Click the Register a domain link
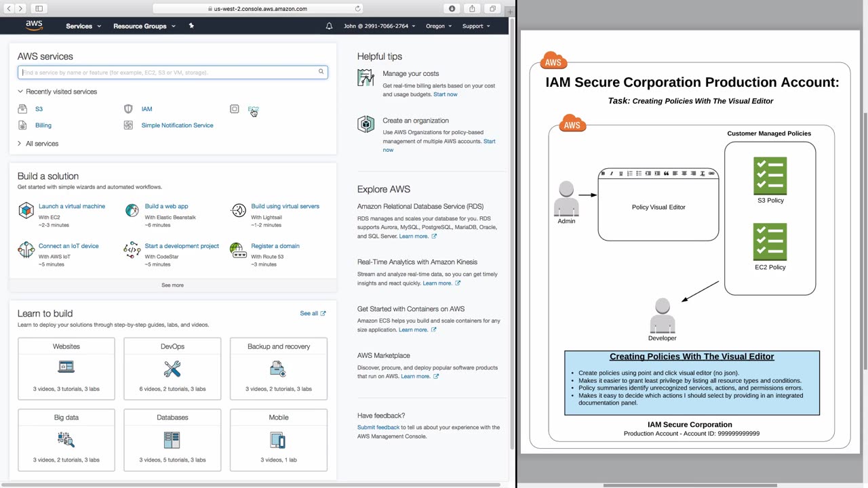The image size is (868, 488). pyautogui.click(x=275, y=246)
